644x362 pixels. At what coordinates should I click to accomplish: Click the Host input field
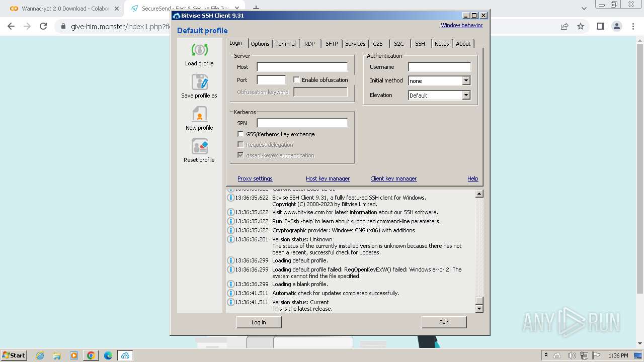point(302,67)
